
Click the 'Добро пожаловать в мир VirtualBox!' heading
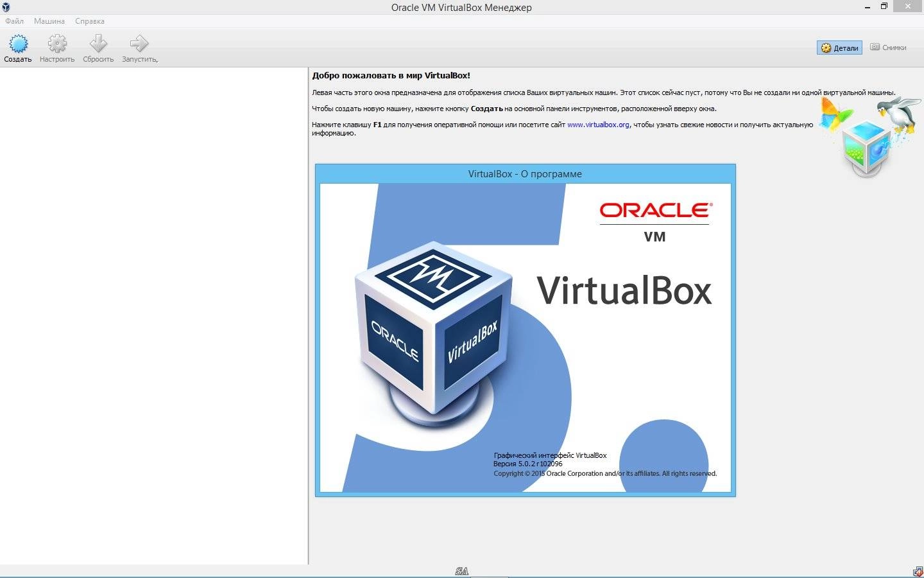391,76
